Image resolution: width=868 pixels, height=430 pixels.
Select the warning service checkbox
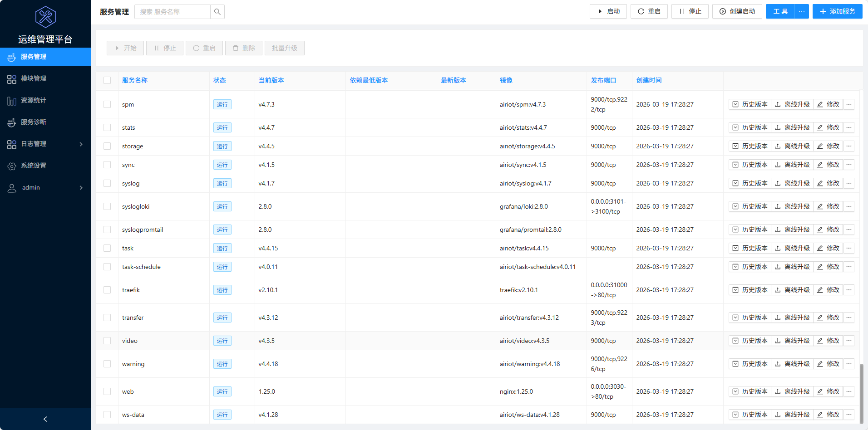point(107,364)
